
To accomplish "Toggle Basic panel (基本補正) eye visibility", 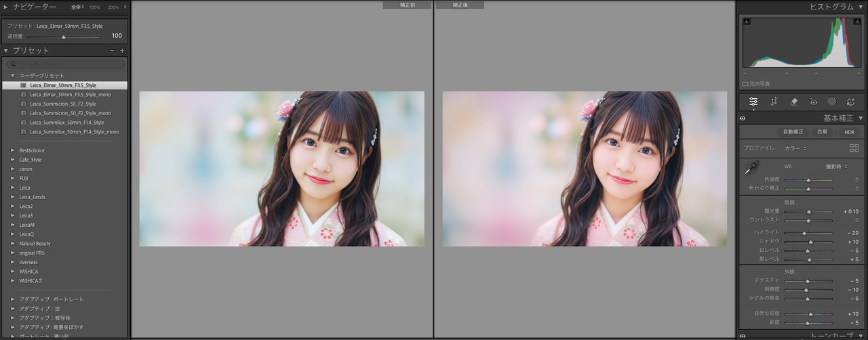I will pos(743,118).
